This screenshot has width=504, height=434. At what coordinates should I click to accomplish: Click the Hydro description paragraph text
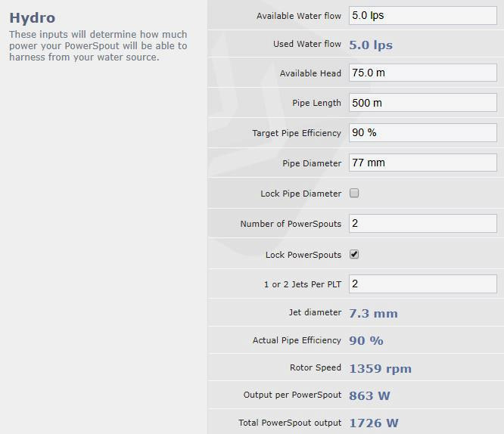98,46
